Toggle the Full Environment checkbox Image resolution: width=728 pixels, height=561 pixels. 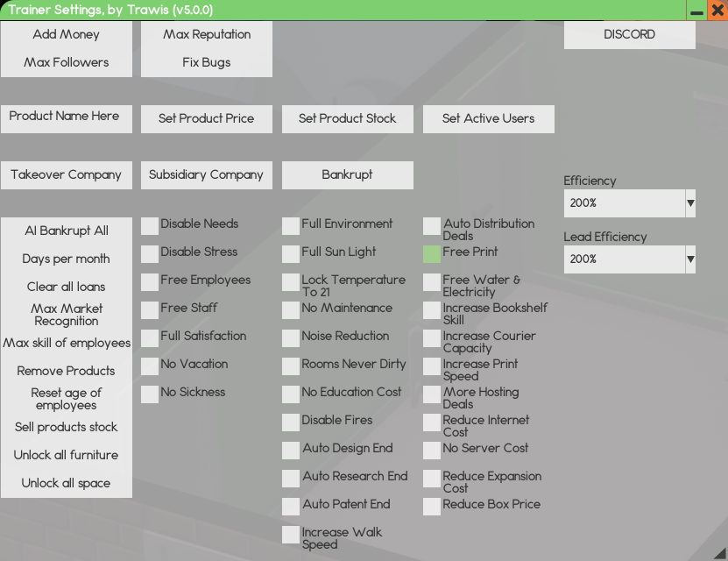click(291, 226)
